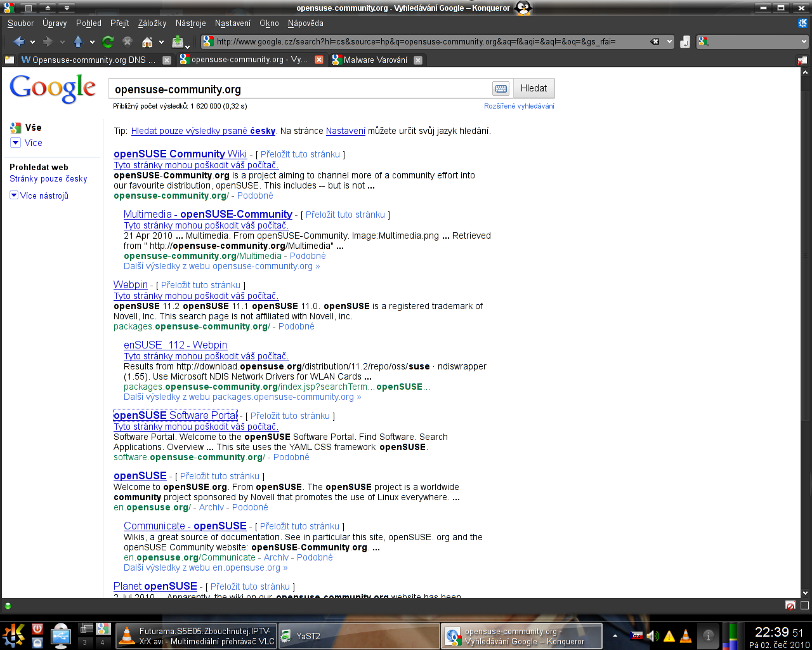Click the green download/save toolbar icon
Viewport: 812px width, 650px height.
click(178, 42)
